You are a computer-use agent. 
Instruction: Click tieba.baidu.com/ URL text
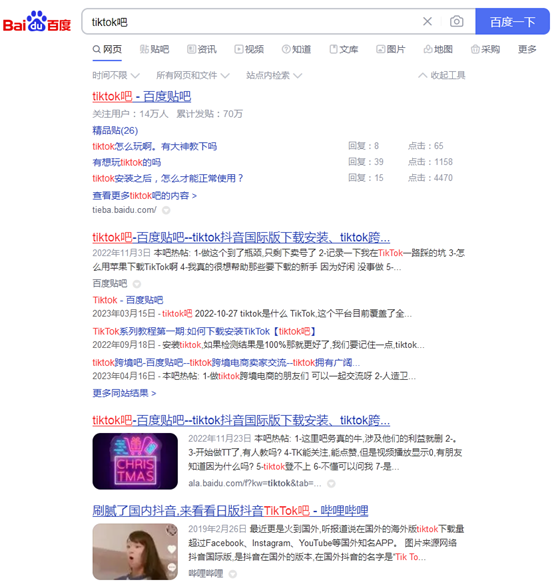[124, 210]
